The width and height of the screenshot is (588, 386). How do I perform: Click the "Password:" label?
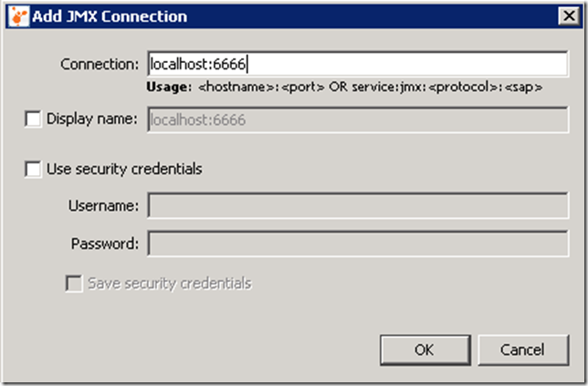[x=104, y=244]
